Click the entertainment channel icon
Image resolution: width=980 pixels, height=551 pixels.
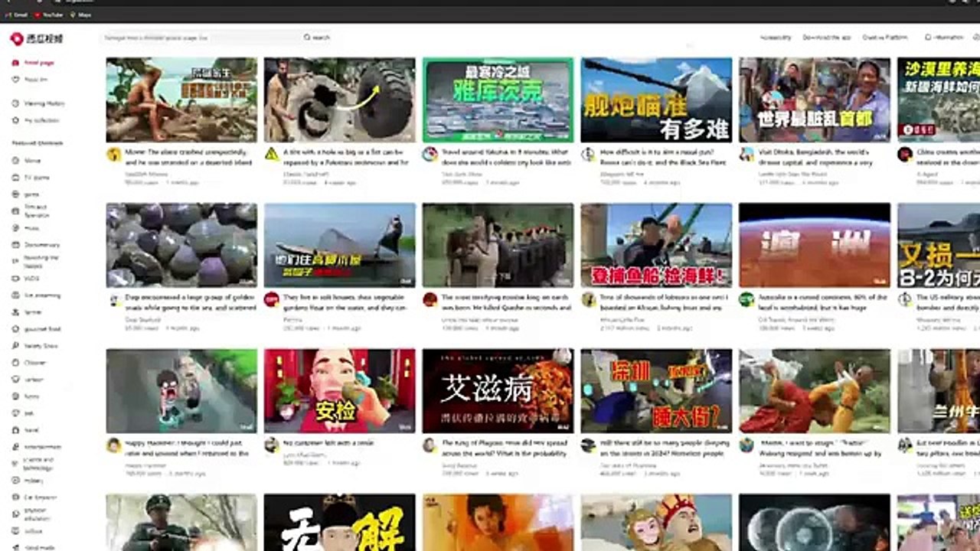pos(16,447)
